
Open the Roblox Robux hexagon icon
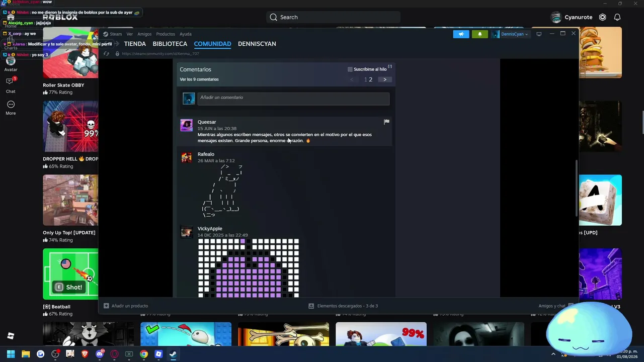pos(603,17)
